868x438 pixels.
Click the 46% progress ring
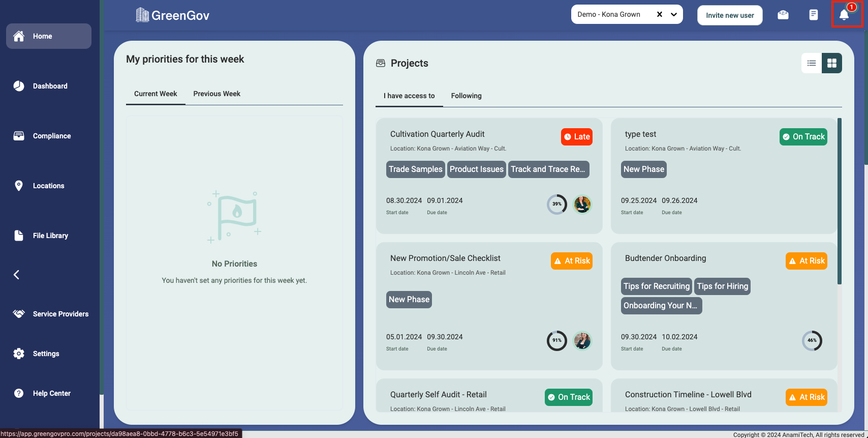812,341
